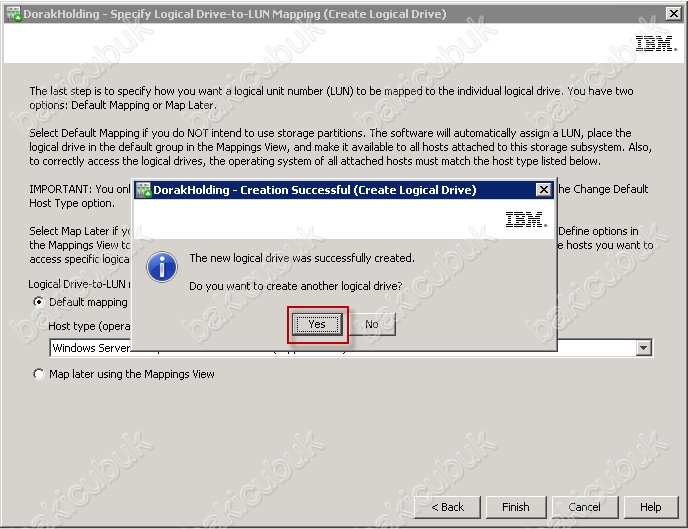Click the IBM logo in main window header

[656, 44]
